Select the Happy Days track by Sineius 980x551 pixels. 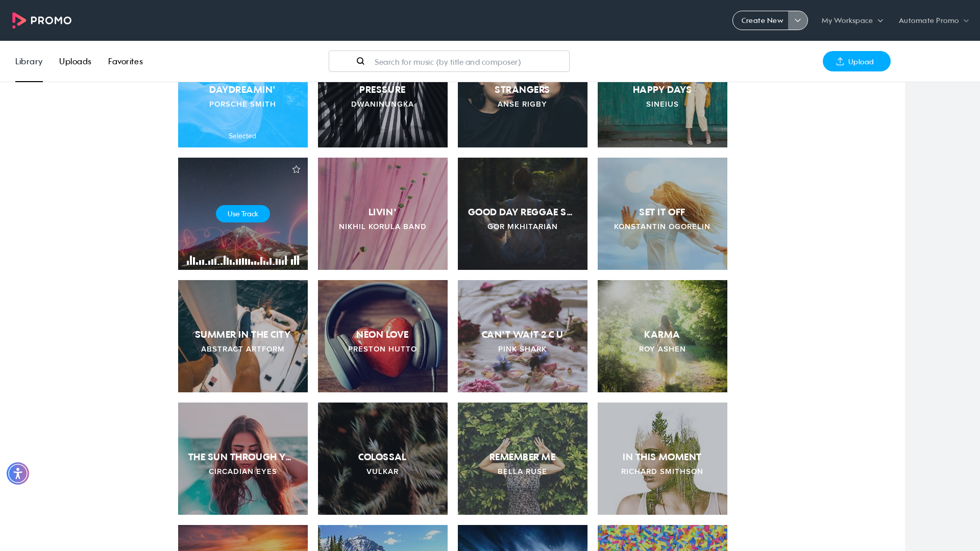663,115
